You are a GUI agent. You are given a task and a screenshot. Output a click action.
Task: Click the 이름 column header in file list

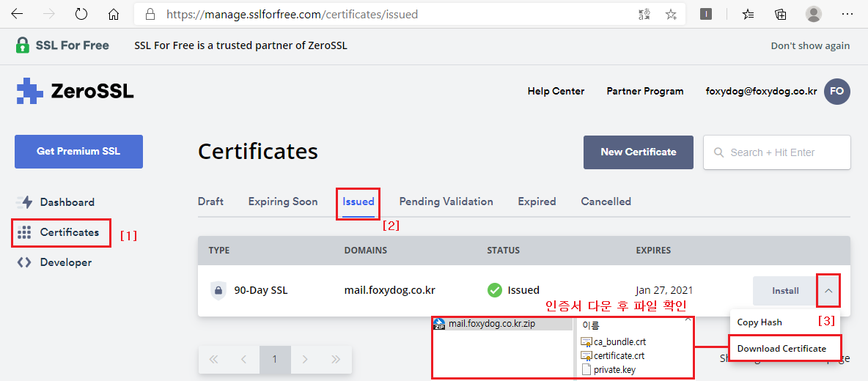(x=591, y=326)
